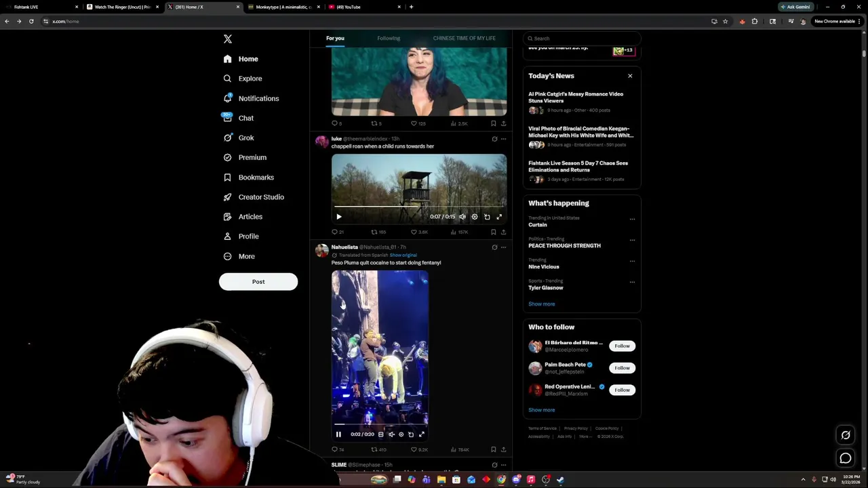Click Show original on Nahuelista's post
This screenshot has height=488, width=868.
[x=403, y=255]
